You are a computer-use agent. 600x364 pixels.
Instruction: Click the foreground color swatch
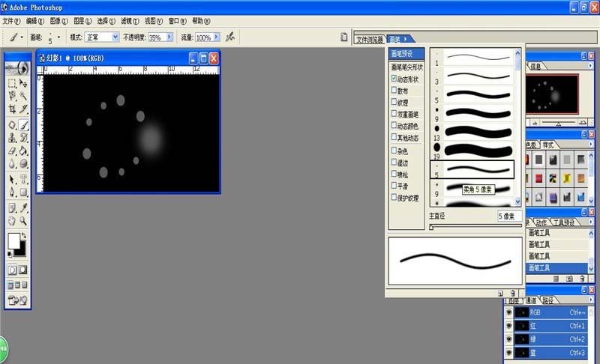point(13,240)
